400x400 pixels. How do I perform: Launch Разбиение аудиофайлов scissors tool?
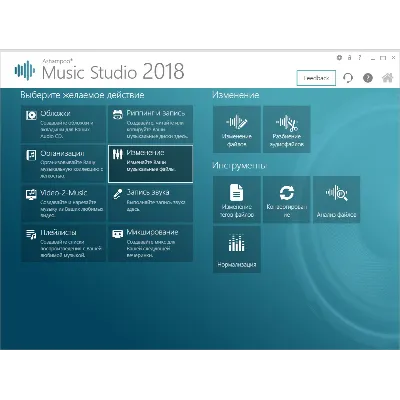point(287,129)
